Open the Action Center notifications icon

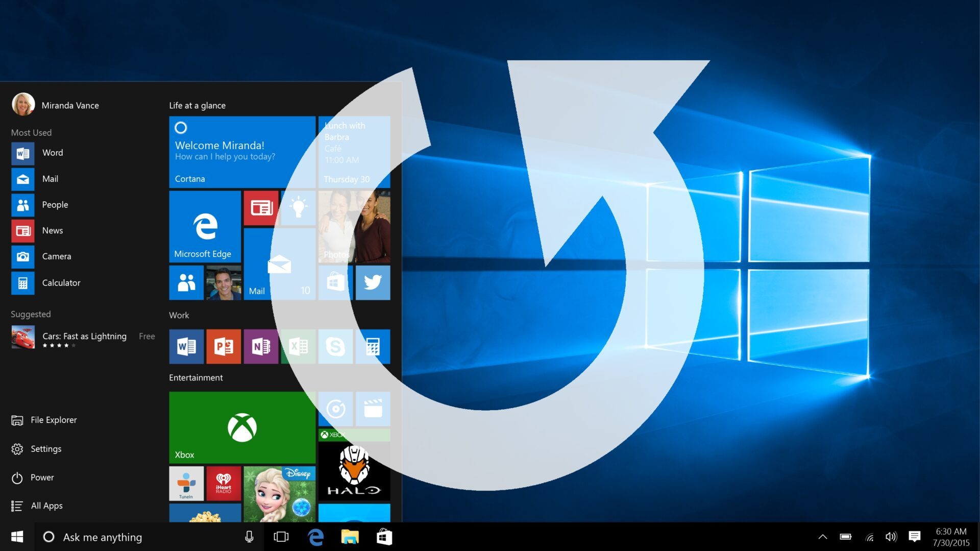915,537
